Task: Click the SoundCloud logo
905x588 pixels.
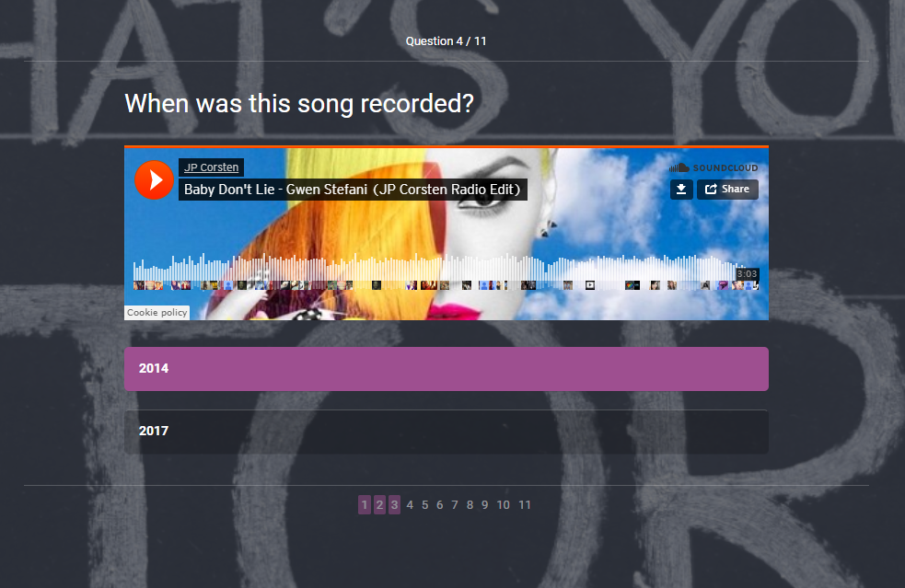Action: click(714, 167)
